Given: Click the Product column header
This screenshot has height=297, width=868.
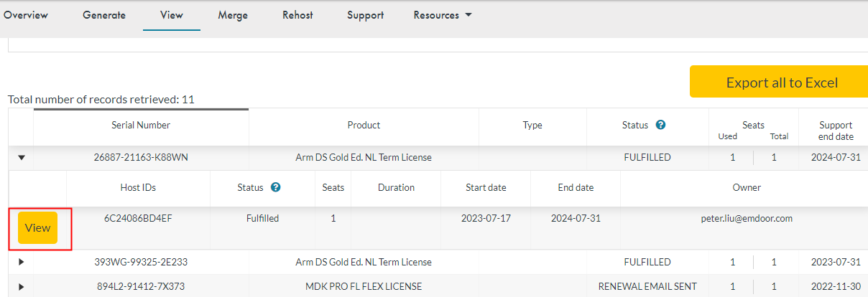Looking at the screenshot, I should pyautogui.click(x=364, y=125).
